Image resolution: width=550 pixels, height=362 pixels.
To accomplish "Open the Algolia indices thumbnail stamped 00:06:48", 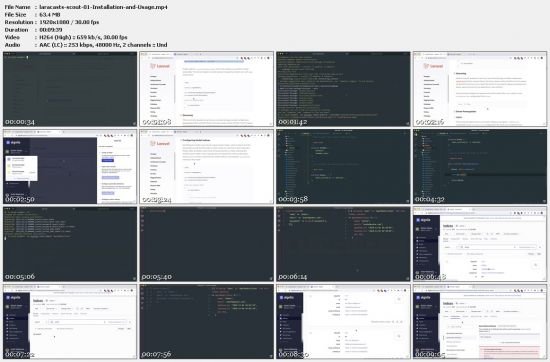I will tap(480, 244).
